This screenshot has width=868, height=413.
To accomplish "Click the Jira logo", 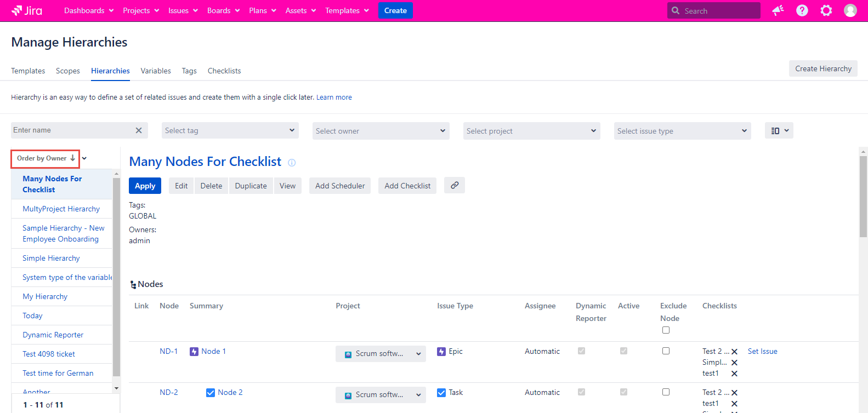I will click(27, 10).
